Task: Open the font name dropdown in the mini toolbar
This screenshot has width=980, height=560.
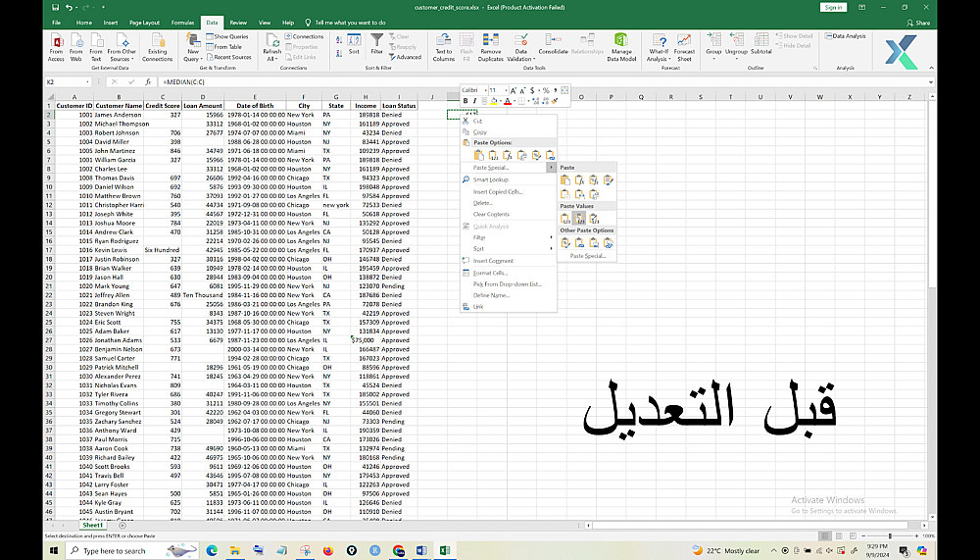Action: point(485,91)
